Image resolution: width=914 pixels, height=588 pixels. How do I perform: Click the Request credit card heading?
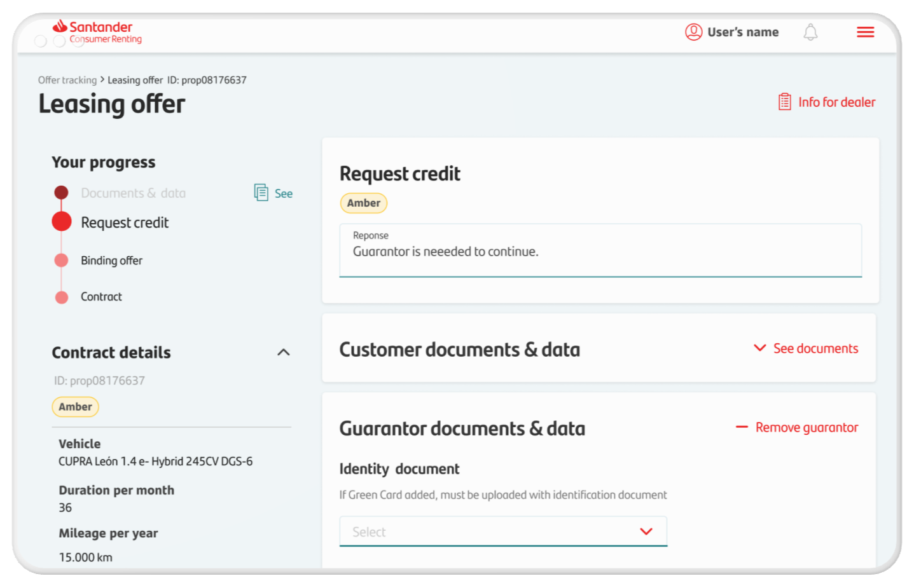(399, 174)
